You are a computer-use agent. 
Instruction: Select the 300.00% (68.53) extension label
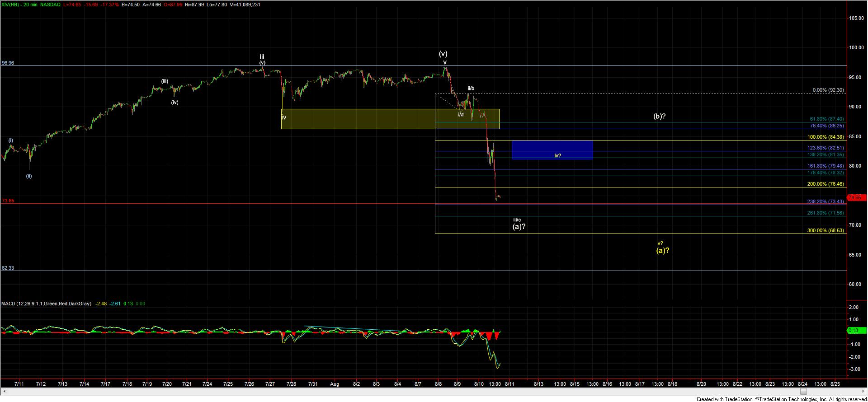click(x=826, y=230)
